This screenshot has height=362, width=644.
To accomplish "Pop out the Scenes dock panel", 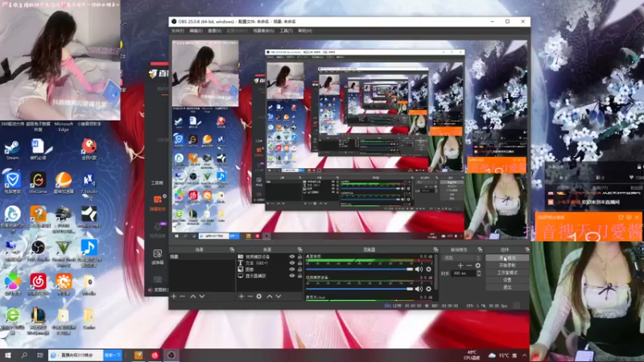I will tap(232, 249).
